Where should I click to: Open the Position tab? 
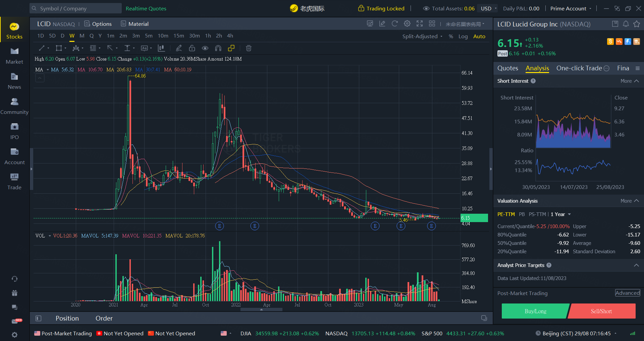[67, 318]
